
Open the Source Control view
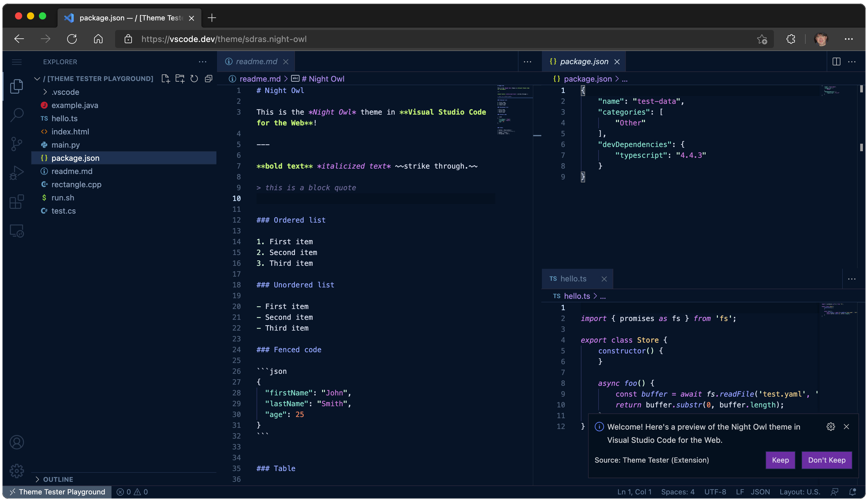[x=16, y=144]
